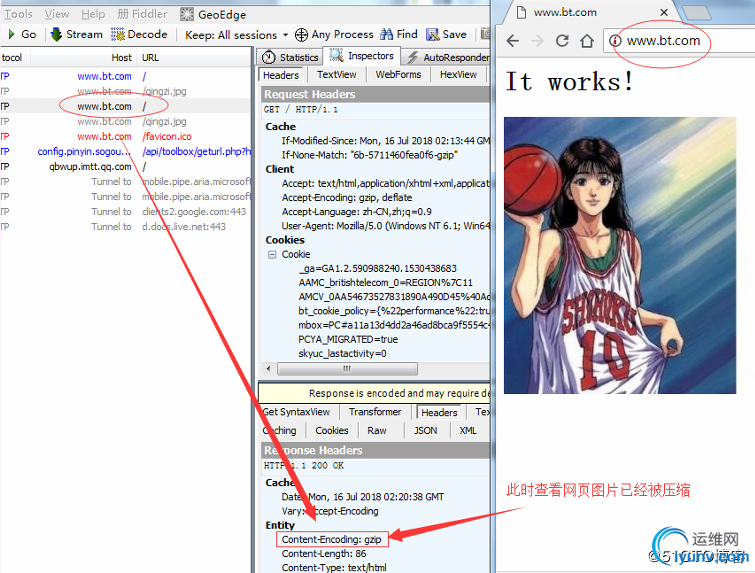
Task: Close the www.bt.com browser tab
Action: [664, 13]
